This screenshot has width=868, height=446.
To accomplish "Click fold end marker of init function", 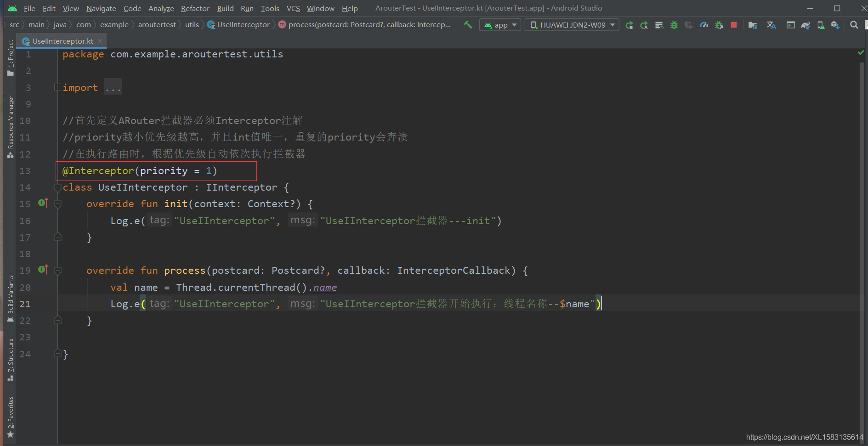I will click(x=58, y=237).
